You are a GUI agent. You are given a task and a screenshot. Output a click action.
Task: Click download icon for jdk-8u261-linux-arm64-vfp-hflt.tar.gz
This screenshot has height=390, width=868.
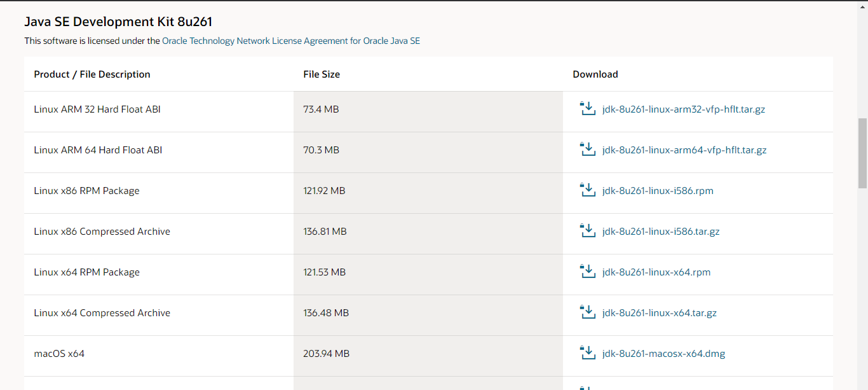coord(588,150)
